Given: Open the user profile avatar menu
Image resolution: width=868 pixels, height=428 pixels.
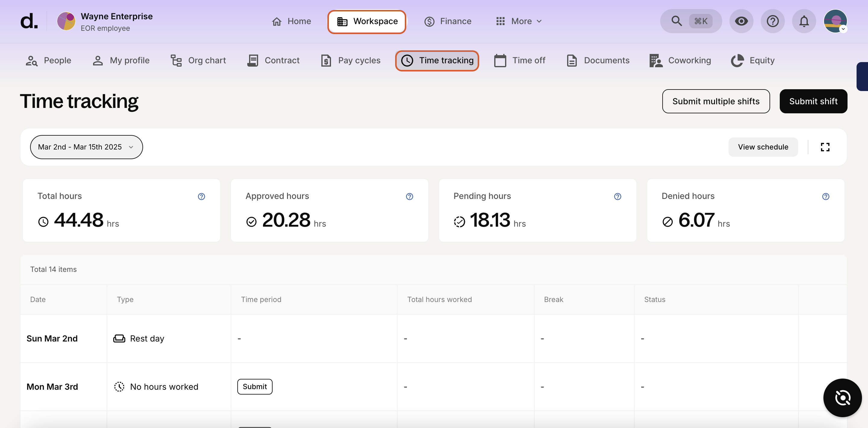Looking at the screenshot, I should (835, 21).
